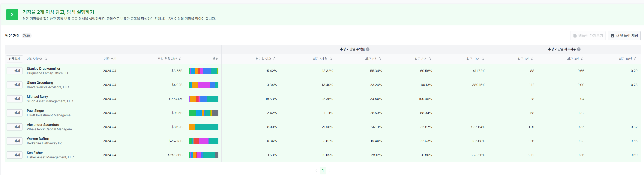The height and width of the screenshot is (175, 644).
Task: Click Fisher Asset Management, LLC text
Action: [x=50, y=157]
